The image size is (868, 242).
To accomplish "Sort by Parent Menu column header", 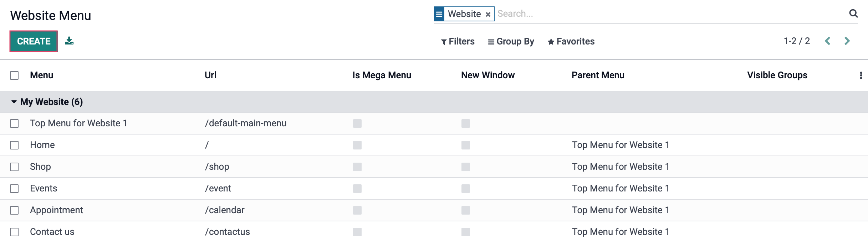I will [x=598, y=75].
